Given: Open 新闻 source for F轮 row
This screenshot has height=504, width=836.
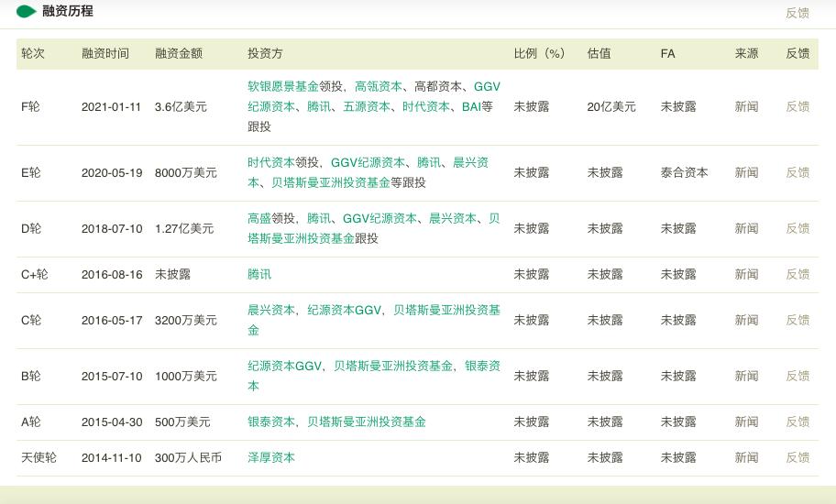Looking at the screenshot, I should (x=746, y=106).
